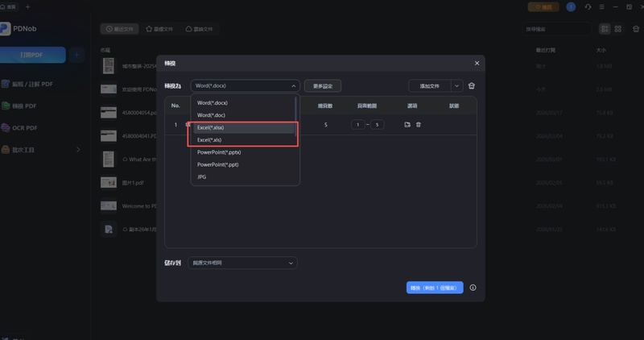Click the info icon beside the blue convert button
The width and height of the screenshot is (644, 340).
coord(473,288)
